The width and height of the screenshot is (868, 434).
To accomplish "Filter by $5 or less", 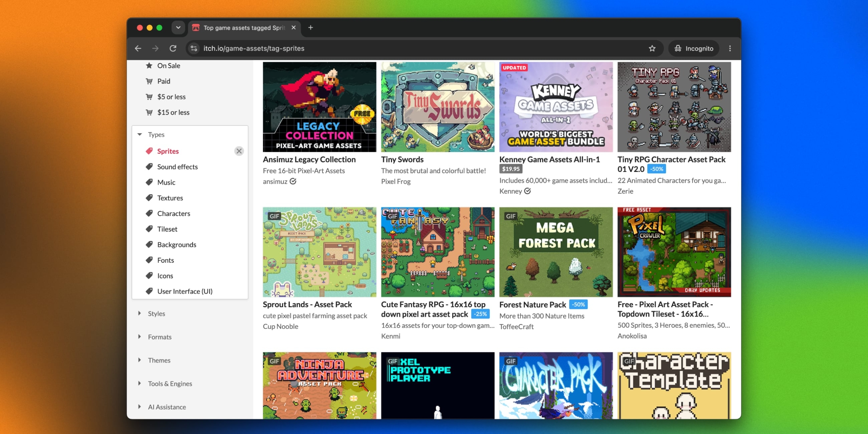I will point(171,97).
